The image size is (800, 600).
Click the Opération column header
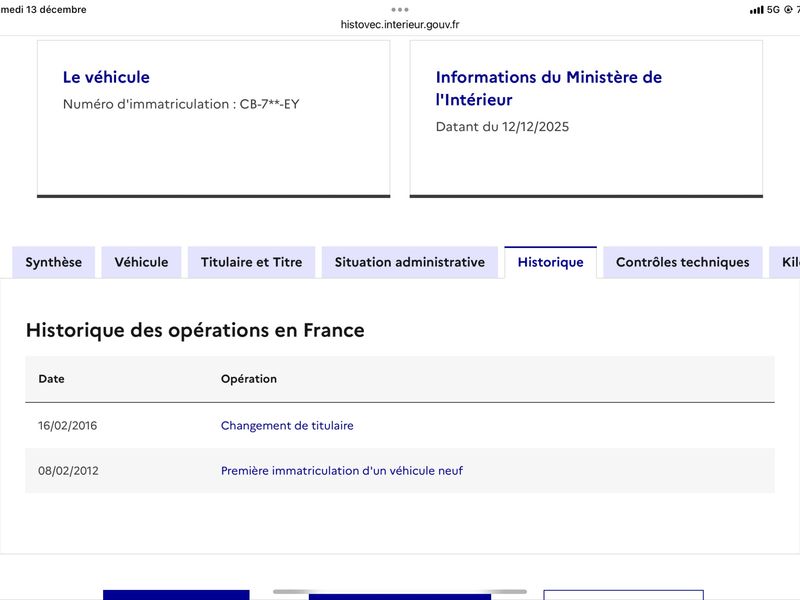point(249,379)
